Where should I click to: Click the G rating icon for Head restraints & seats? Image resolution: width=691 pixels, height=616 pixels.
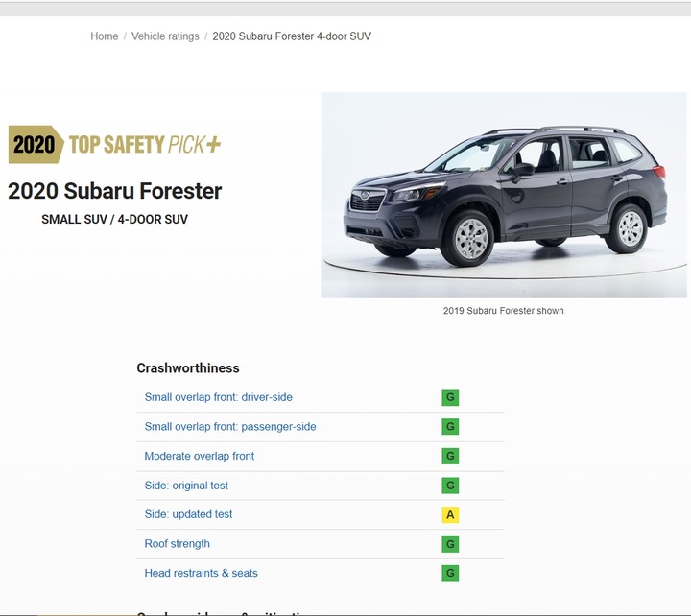[450, 573]
